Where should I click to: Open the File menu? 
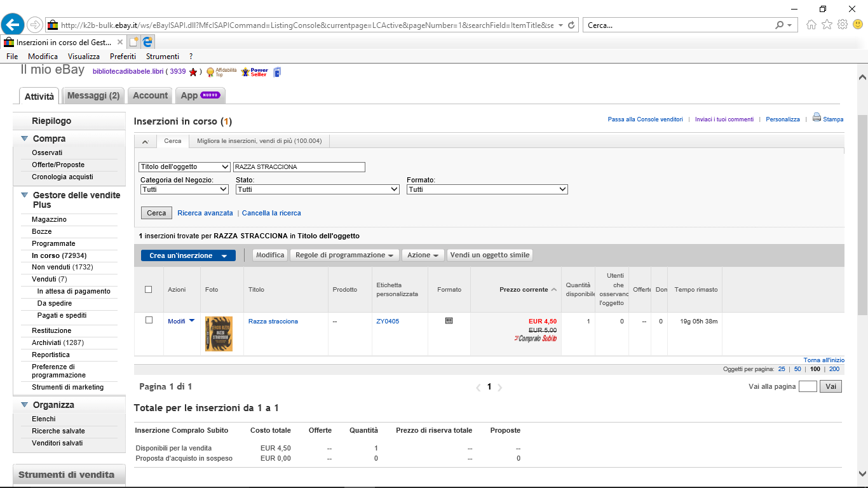point(12,57)
